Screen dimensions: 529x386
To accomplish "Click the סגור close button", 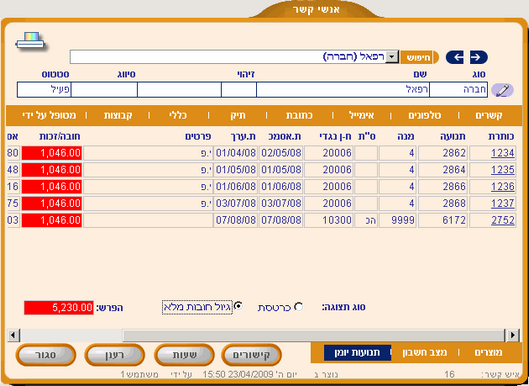I will point(46,355).
